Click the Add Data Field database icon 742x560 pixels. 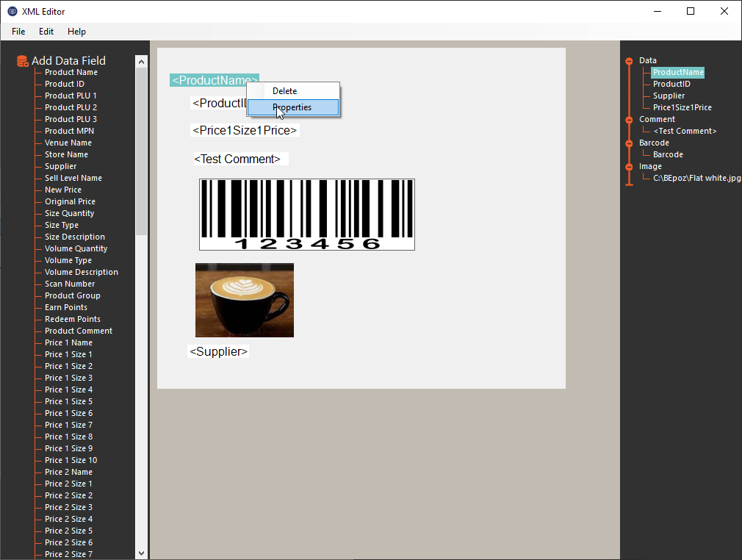tap(22, 61)
